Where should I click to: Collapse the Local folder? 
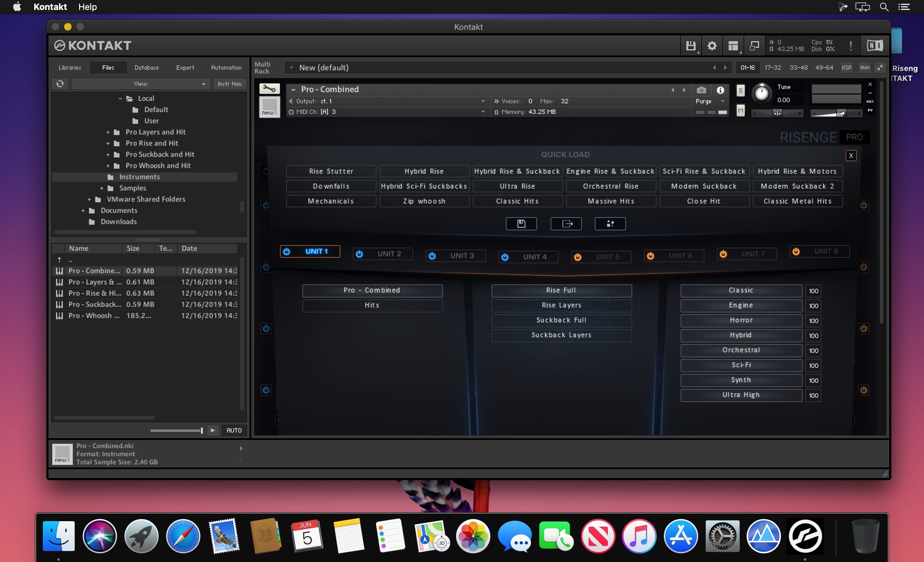coord(120,99)
